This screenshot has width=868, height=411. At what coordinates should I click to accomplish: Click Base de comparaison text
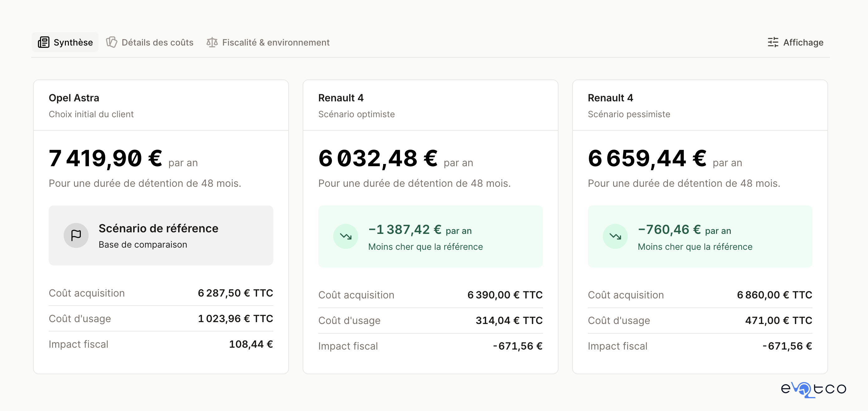(x=143, y=244)
